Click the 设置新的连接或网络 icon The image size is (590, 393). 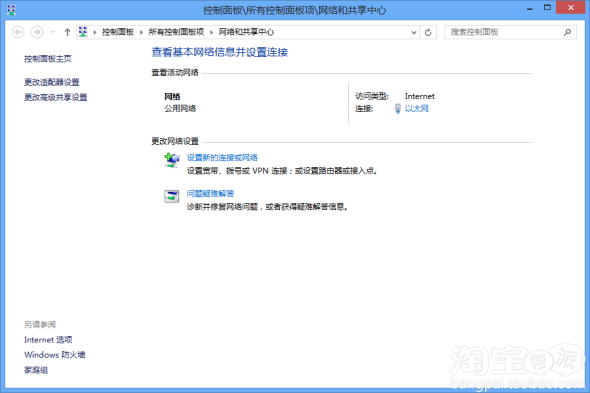click(172, 160)
